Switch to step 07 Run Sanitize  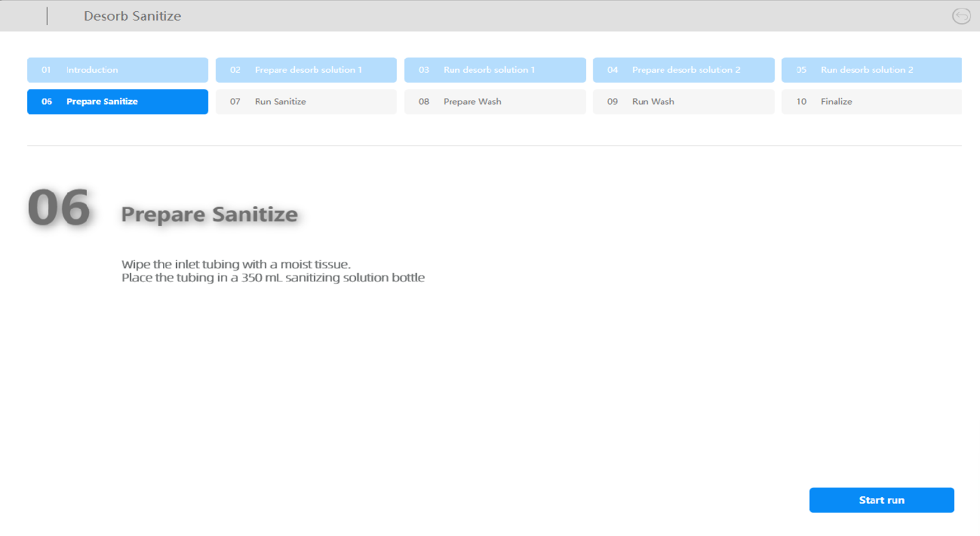click(306, 102)
